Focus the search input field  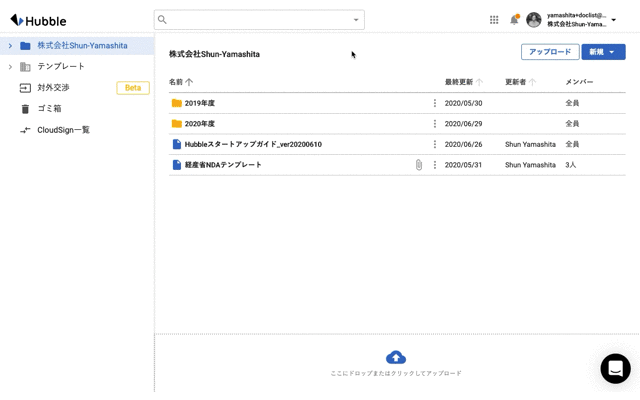click(259, 20)
